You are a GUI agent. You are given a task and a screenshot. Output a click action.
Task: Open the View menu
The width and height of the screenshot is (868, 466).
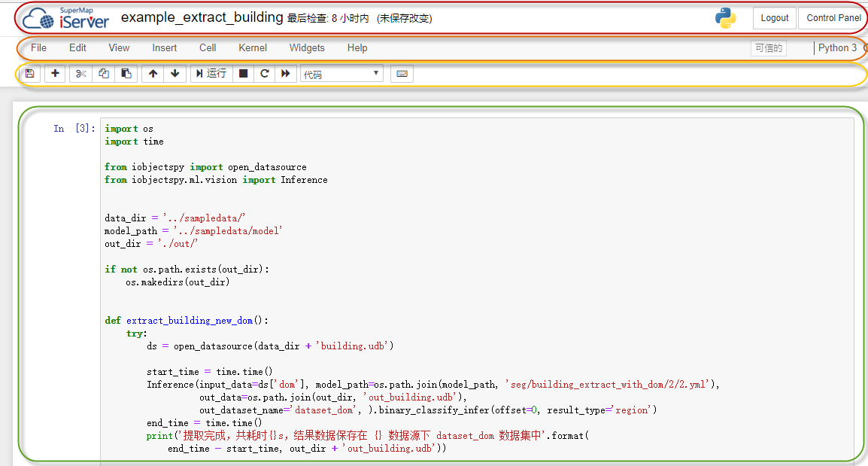pyautogui.click(x=119, y=48)
